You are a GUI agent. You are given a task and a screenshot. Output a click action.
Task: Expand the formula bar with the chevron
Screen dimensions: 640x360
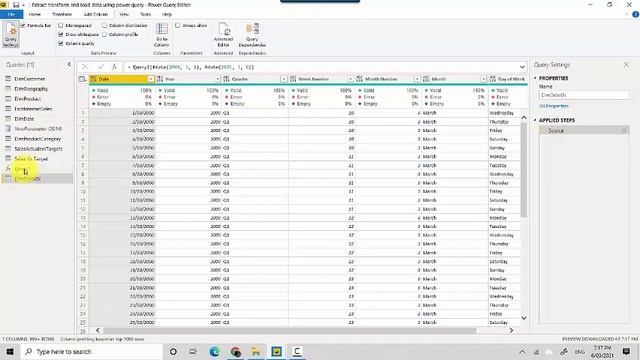point(522,67)
